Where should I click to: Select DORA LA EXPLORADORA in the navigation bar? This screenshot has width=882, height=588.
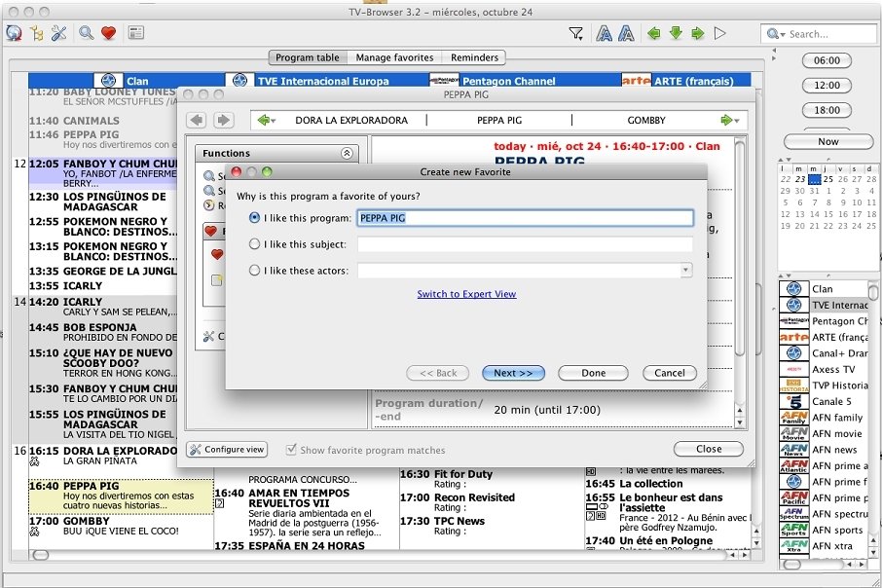pyautogui.click(x=351, y=121)
